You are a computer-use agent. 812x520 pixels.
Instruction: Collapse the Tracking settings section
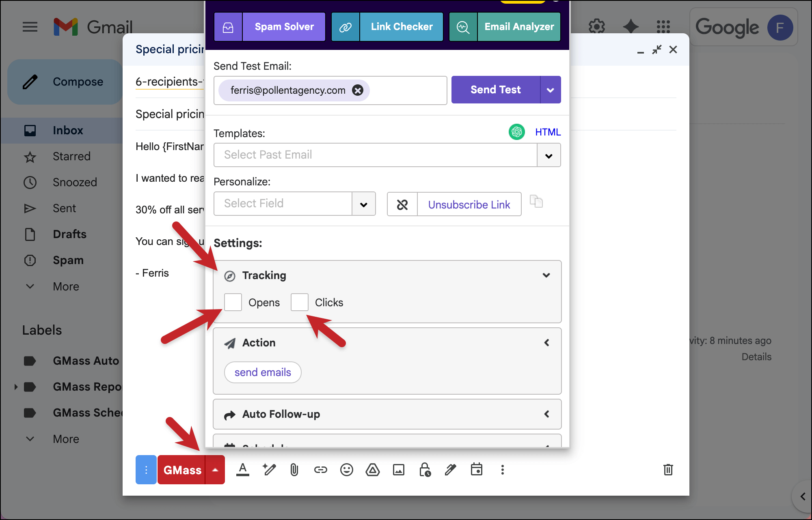(546, 275)
